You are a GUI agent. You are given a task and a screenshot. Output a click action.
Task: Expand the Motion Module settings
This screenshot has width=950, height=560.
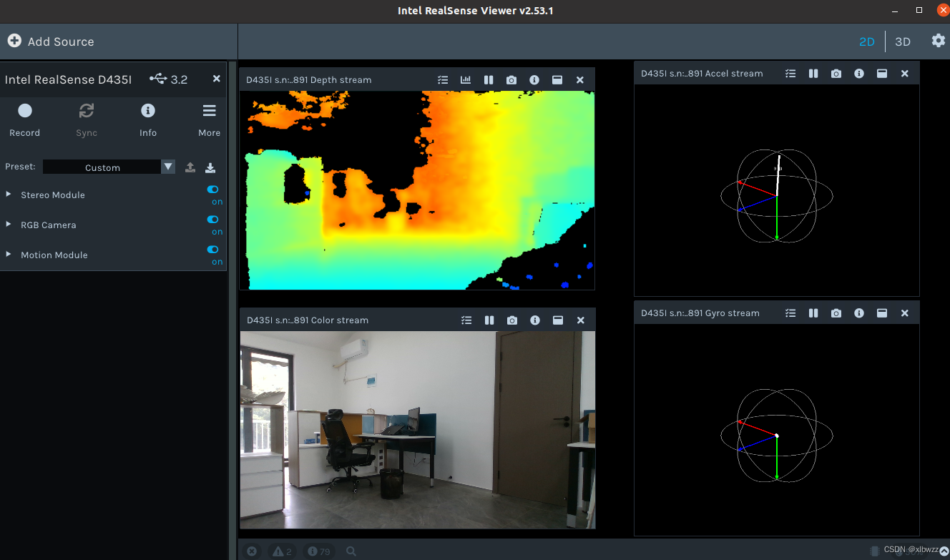coord(9,255)
